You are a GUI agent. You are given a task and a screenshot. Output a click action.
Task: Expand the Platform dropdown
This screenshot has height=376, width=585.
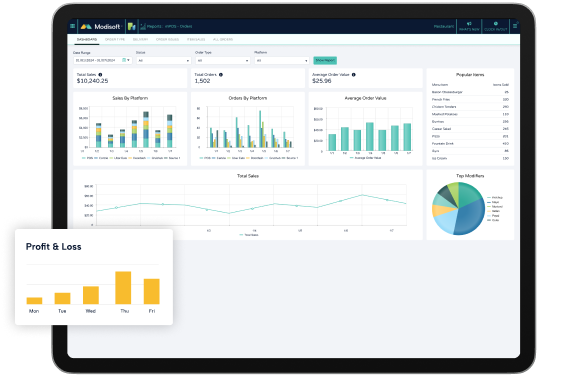pos(282,60)
